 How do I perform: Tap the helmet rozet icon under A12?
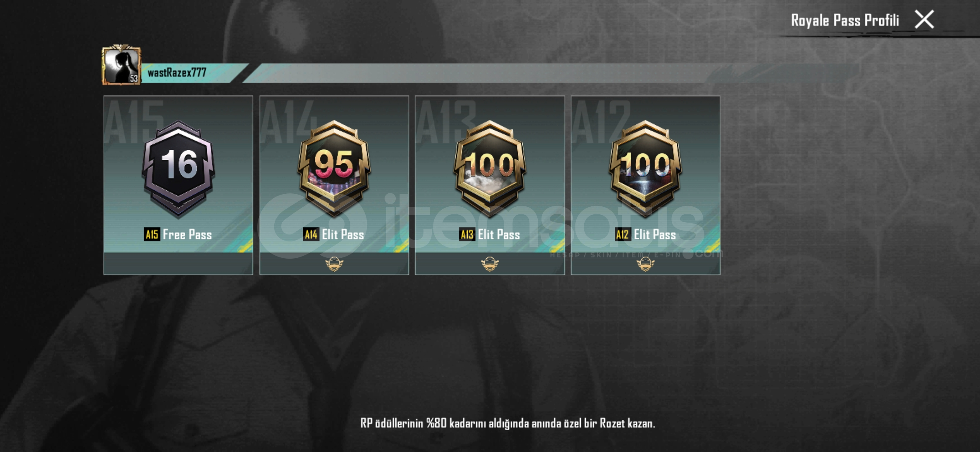pos(646,264)
